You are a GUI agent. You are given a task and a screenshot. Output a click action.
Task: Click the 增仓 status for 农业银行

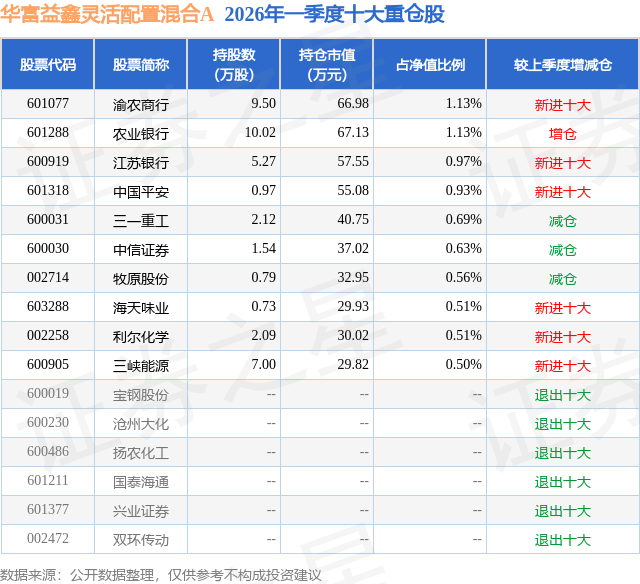(563, 134)
